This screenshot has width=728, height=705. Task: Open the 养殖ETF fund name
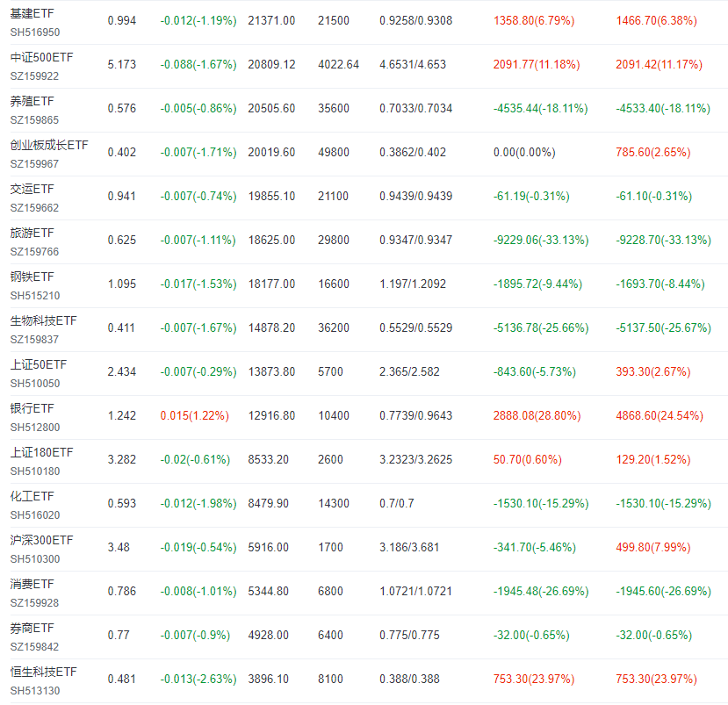[x=32, y=101]
